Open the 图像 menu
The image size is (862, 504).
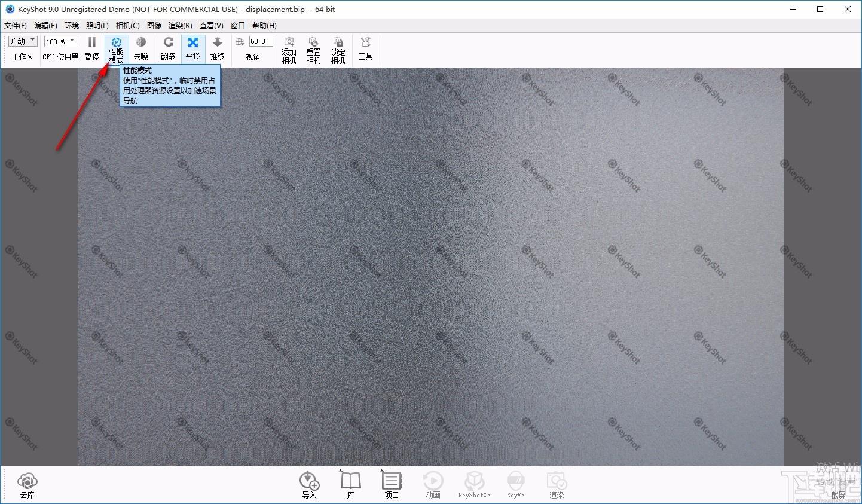pyautogui.click(x=154, y=25)
